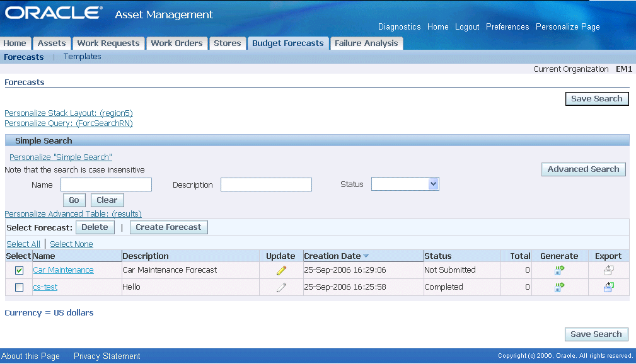Screen dimensions: 636x364
Task: Open the Budget Forecasts tab
Action: (x=288, y=43)
